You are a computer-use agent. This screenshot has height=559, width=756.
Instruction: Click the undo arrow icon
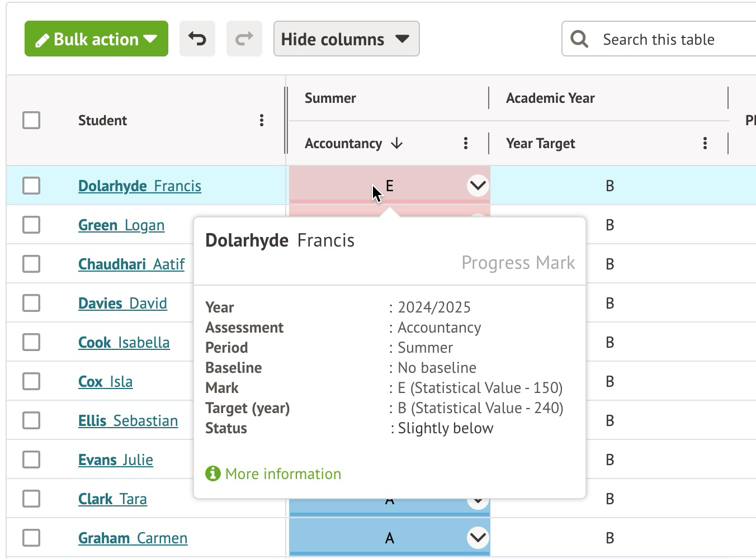point(197,39)
